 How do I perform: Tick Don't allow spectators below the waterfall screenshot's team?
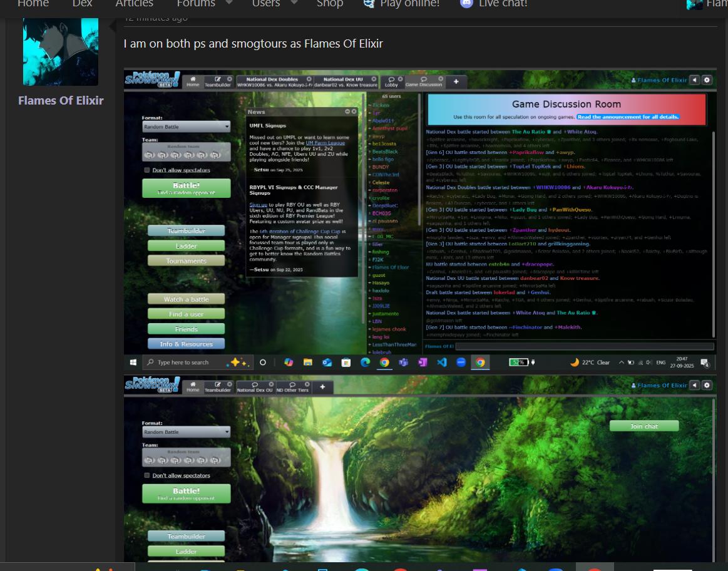[147, 476]
